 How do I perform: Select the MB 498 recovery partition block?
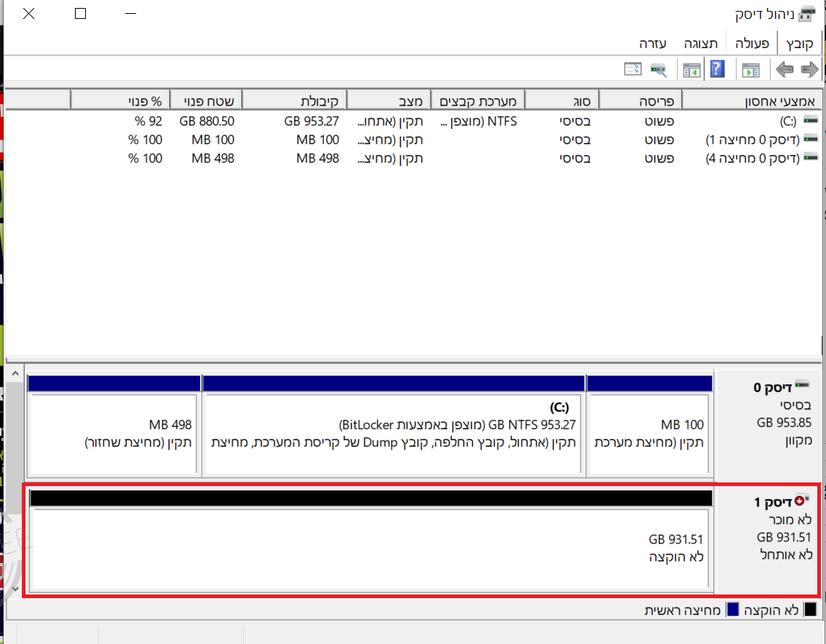coord(114,426)
